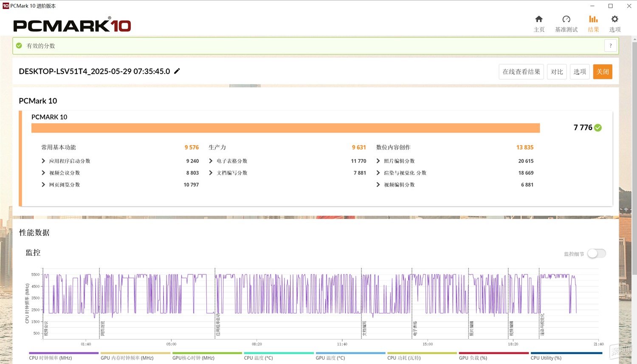This screenshot has width=637, height=364.
Task: Toggle CPU Utility (%) legend series
Action: (567, 356)
